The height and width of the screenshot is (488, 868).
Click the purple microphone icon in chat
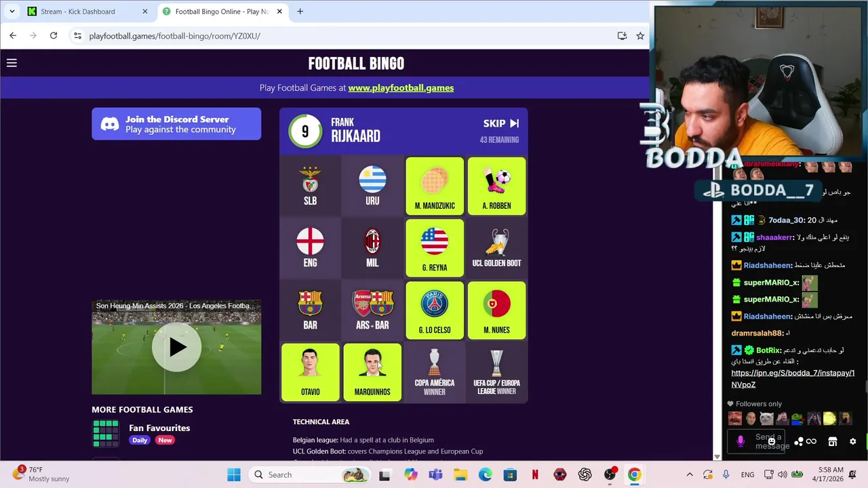coord(741,442)
